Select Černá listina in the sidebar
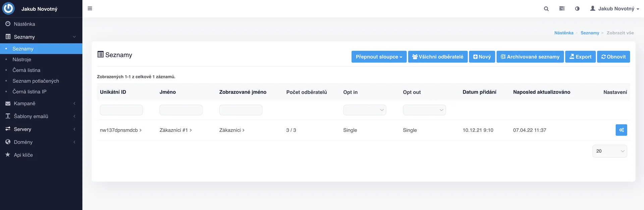Screen dimensions: 644x210 click(x=26, y=70)
